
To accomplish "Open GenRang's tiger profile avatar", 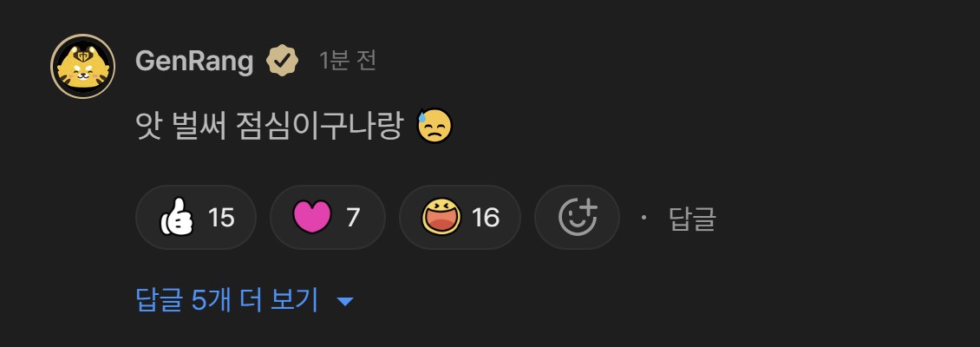I will tap(82, 66).
